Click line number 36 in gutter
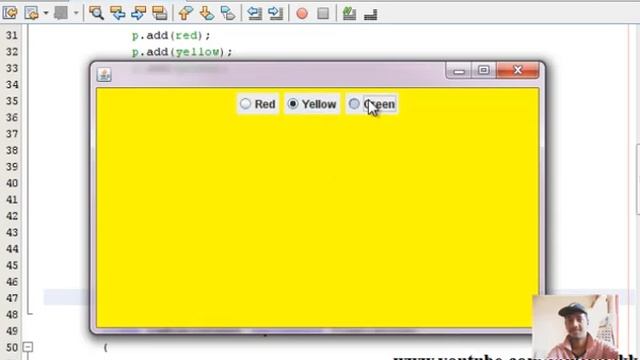Screen dimensions: 640x360 pyautogui.click(x=12, y=118)
